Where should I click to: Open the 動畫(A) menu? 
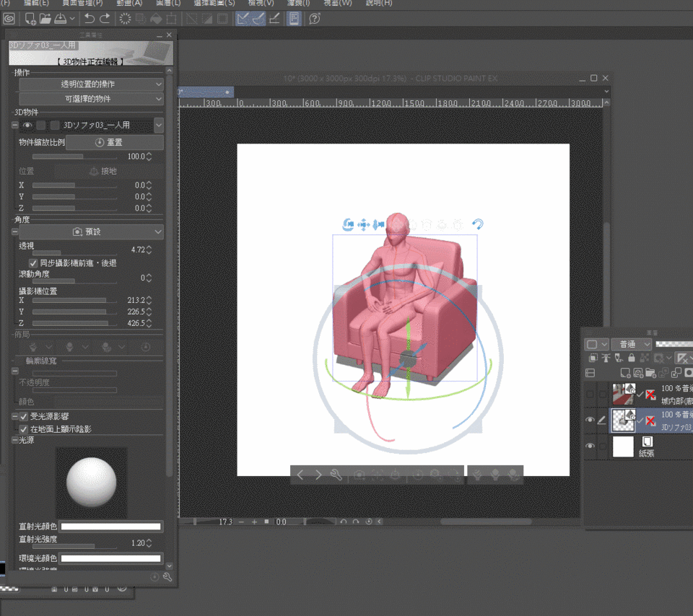[x=128, y=3]
